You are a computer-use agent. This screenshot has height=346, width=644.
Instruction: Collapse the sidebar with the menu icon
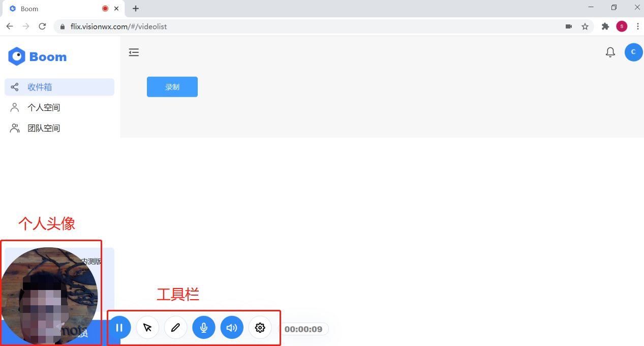click(x=134, y=52)
